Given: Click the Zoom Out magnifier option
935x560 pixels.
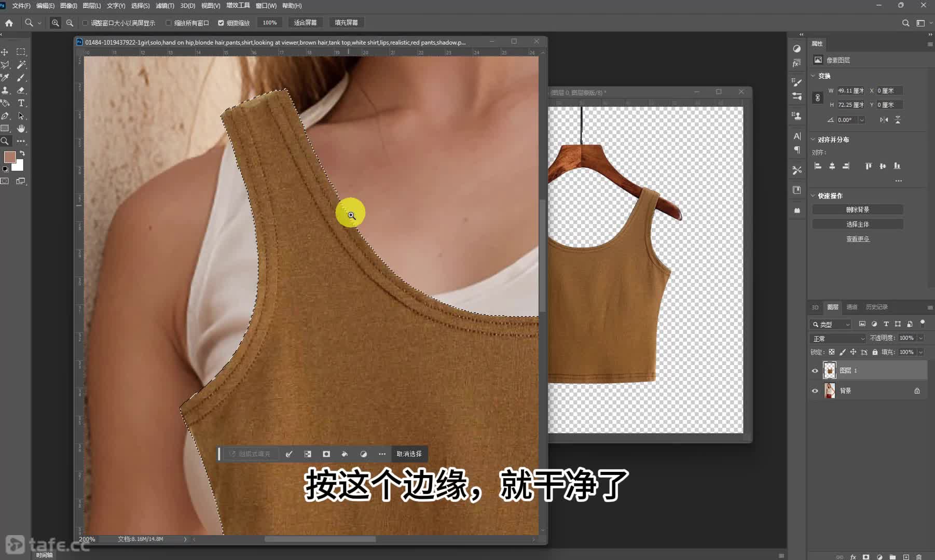Looking at the screenshot, I should click(70, 23).
